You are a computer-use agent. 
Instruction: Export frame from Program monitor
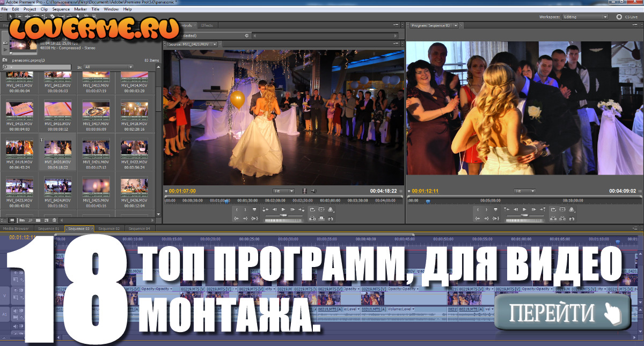(572, 218)
